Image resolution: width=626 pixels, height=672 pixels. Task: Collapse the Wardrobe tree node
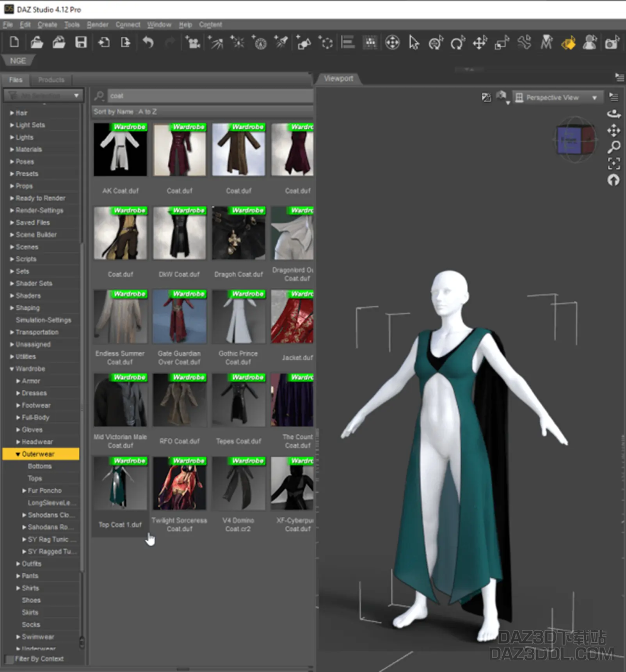(12, 369)
